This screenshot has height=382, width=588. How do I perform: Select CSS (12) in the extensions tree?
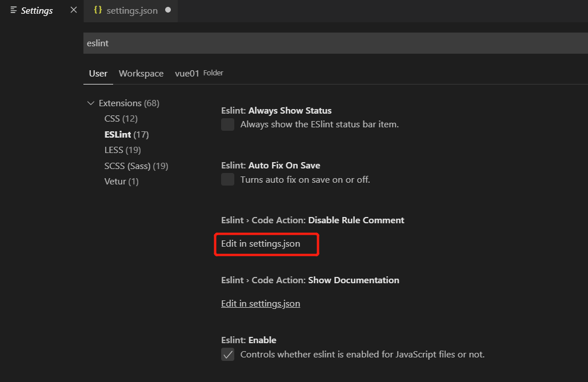(121, 119)
